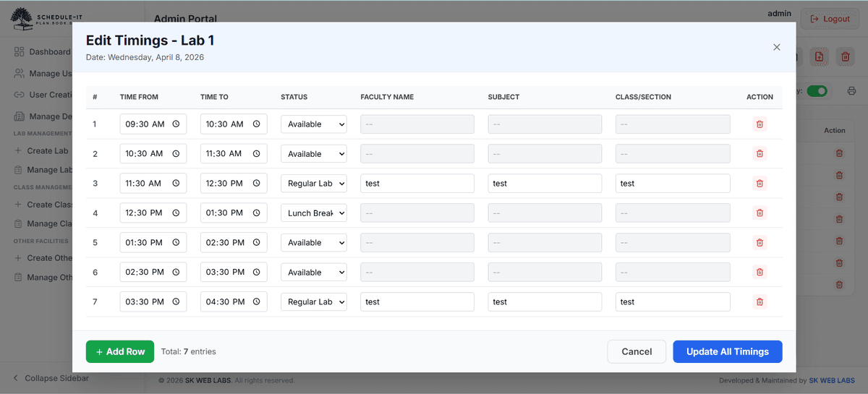The image size is (868, 394).
Task: Delete row 7 with the trash icon
Action: coord(759,302)
